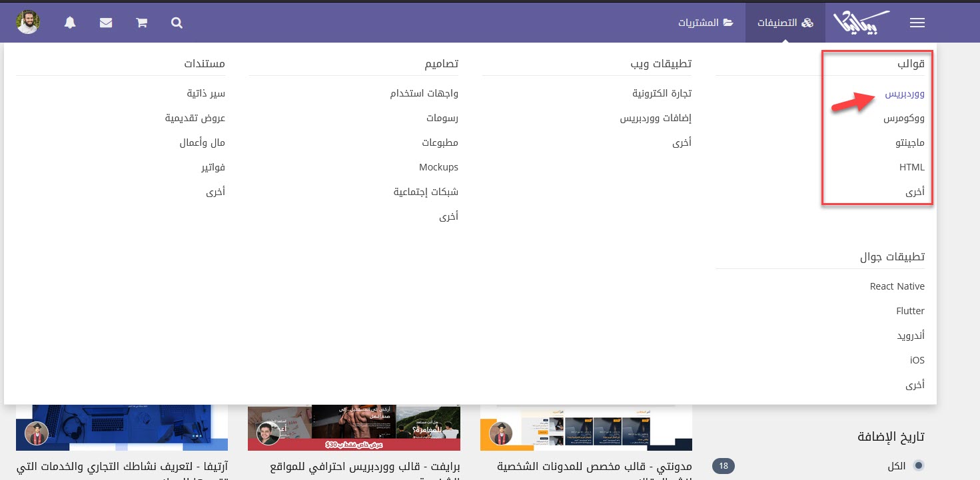Viewport: 980px width, 480px height.
Task: Click seller avatar on the آرتيفا card
Action: 37,433
